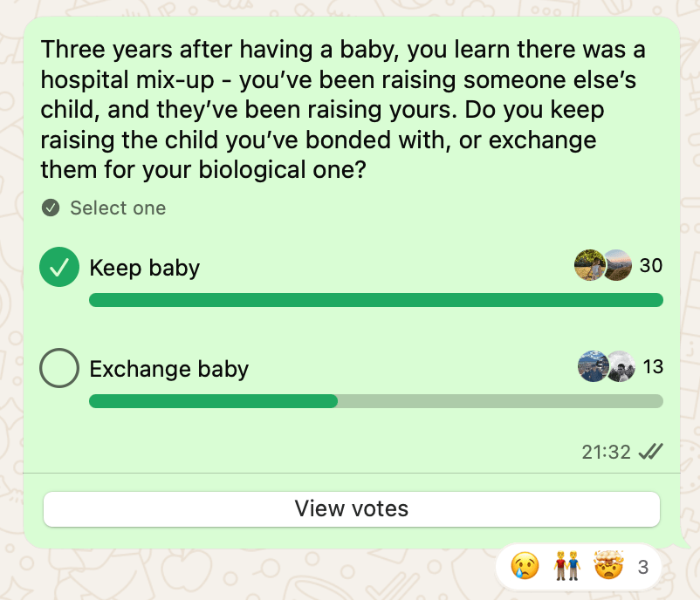Image resolution: width=700 pixels, height=600 pixels.
Task: Click the exploding head emoji reaction
Action: tap(608, 568)
